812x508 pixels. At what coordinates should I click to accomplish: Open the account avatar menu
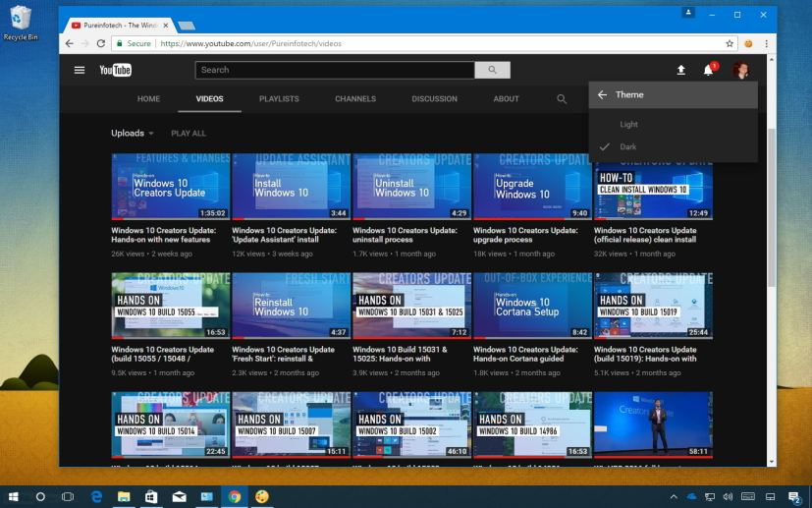click(x=741, y=70)
